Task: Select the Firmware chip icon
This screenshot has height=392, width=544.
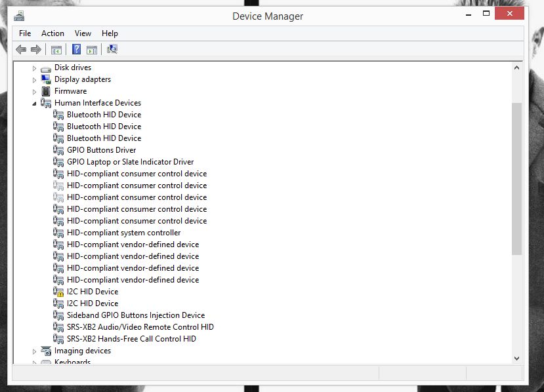Action: point(46,91)
